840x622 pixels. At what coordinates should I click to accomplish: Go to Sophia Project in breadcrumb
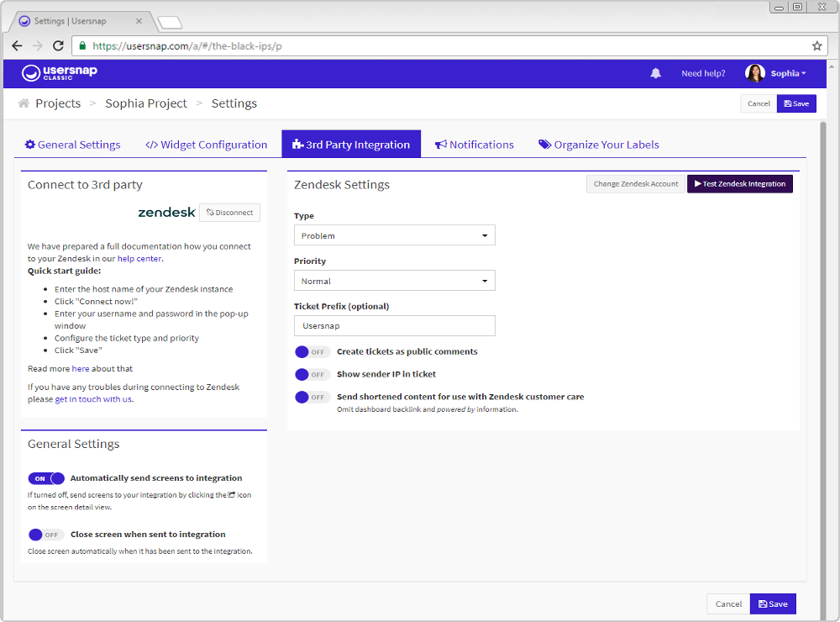145,103
